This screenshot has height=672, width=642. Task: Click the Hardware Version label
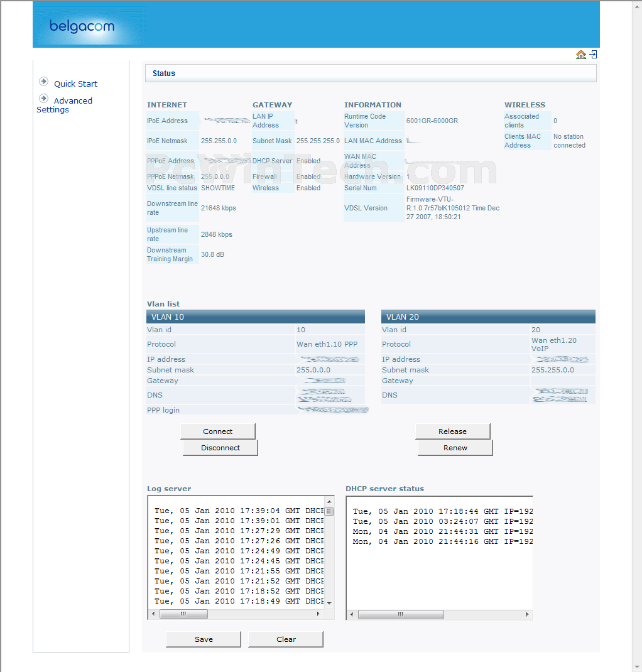pos(372,176)
